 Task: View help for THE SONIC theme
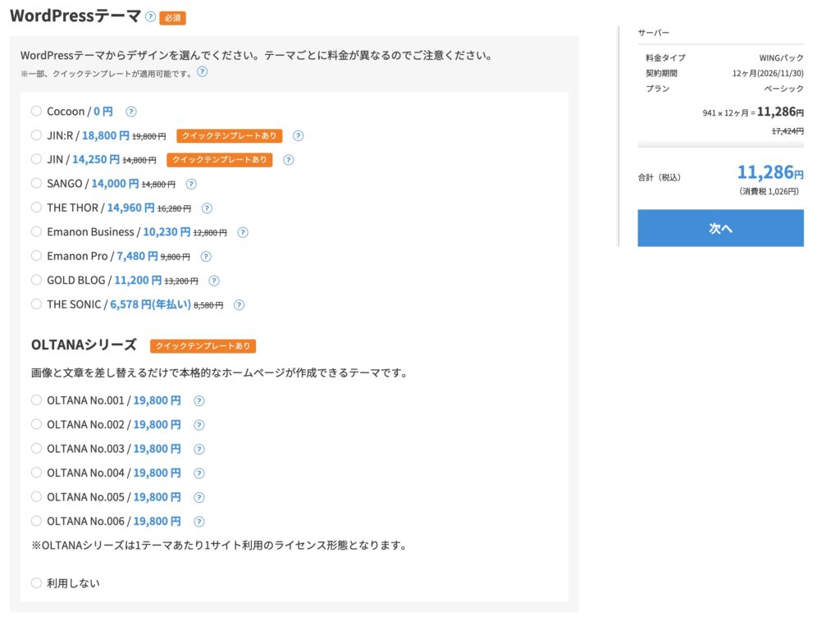tap(239, 304)
